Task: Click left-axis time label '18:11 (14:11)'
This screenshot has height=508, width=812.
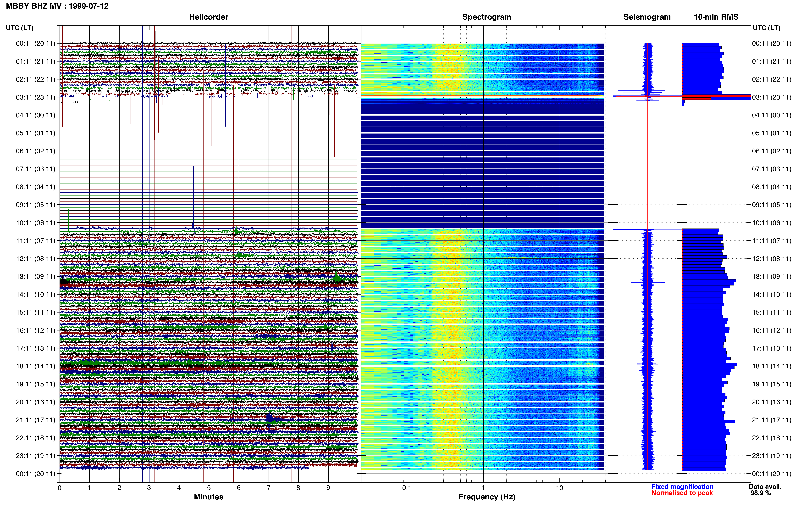Action: pos(36,366)
